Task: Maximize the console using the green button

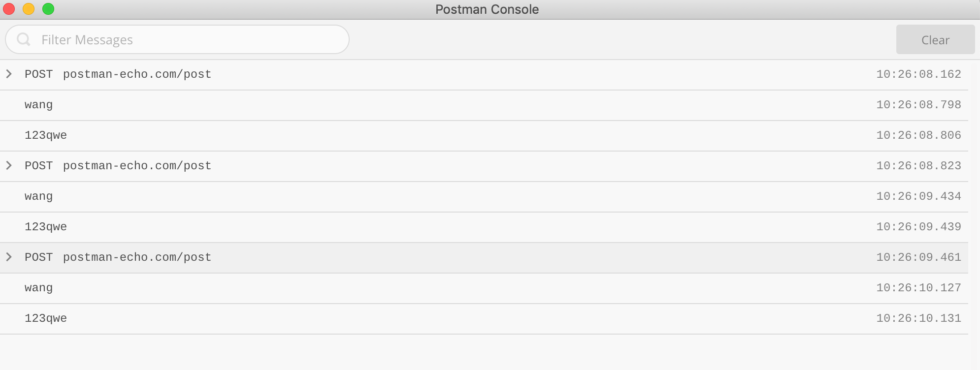Action: 48,9
